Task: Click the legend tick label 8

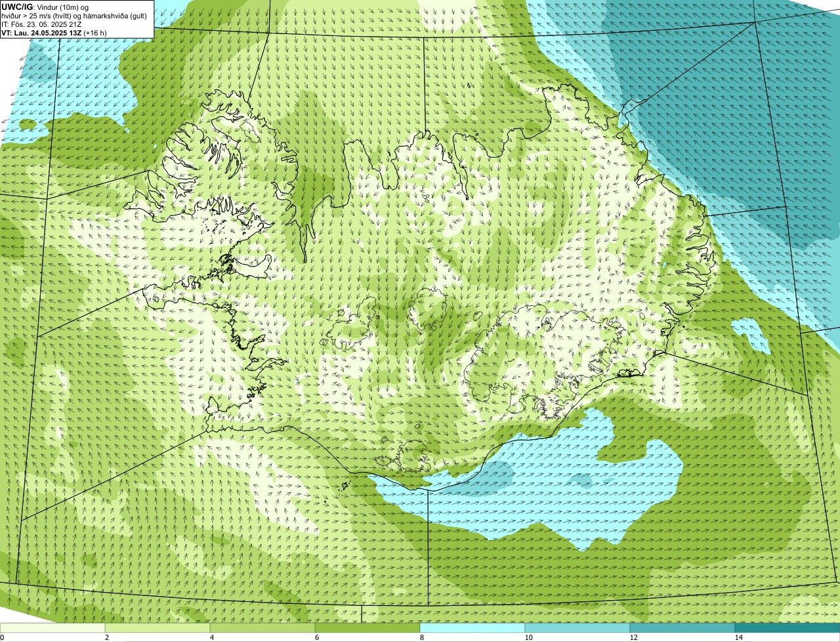Action: click(422, 637)
